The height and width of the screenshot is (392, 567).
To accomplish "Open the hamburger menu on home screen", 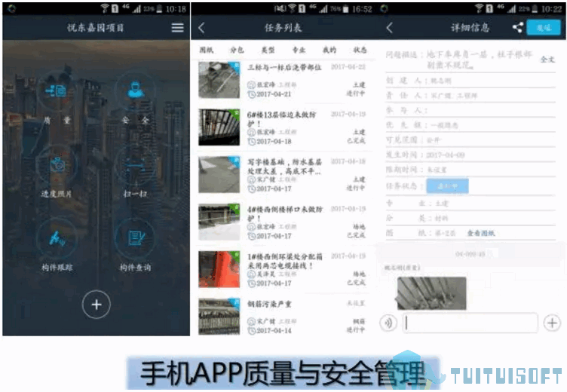I will coord(177,27).
